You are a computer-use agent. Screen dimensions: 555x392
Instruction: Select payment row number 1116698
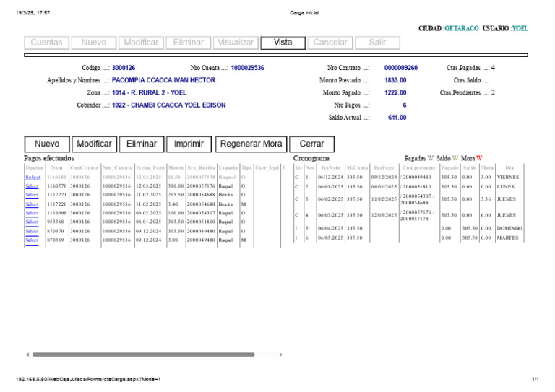click(33, 213)
